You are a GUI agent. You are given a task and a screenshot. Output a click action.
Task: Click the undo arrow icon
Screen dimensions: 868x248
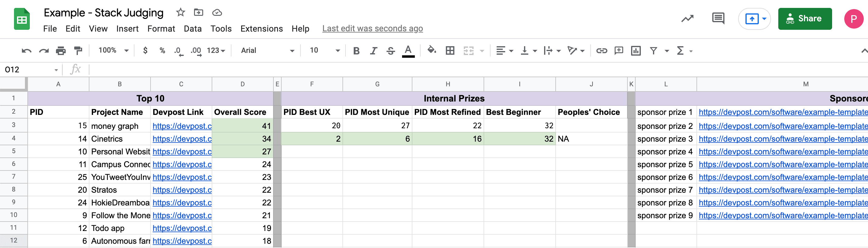(26, 51)
